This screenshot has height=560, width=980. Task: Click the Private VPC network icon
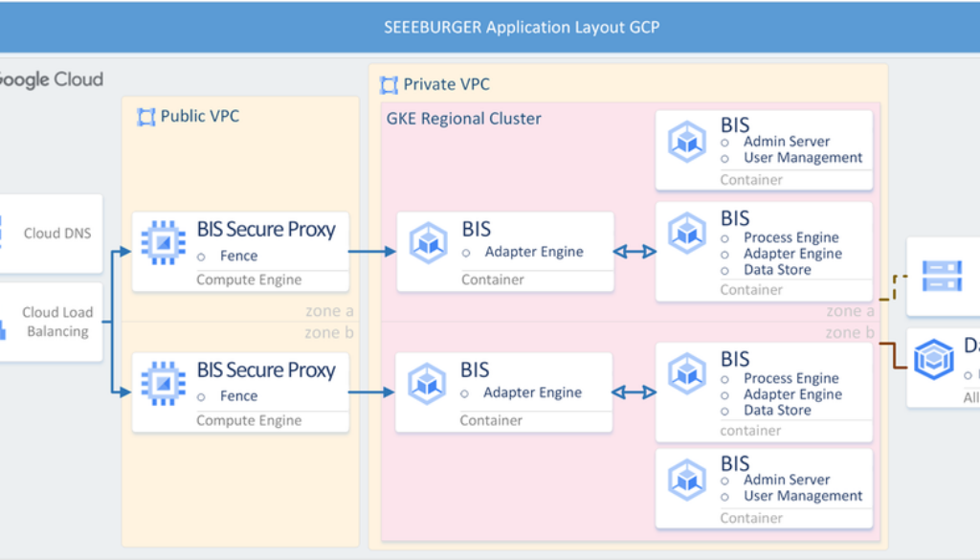[389, 85]
